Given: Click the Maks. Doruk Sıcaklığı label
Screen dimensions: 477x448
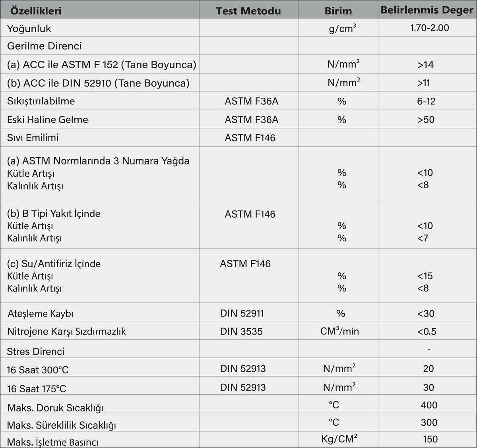Looking at the screenshot, I should point(55,407).
